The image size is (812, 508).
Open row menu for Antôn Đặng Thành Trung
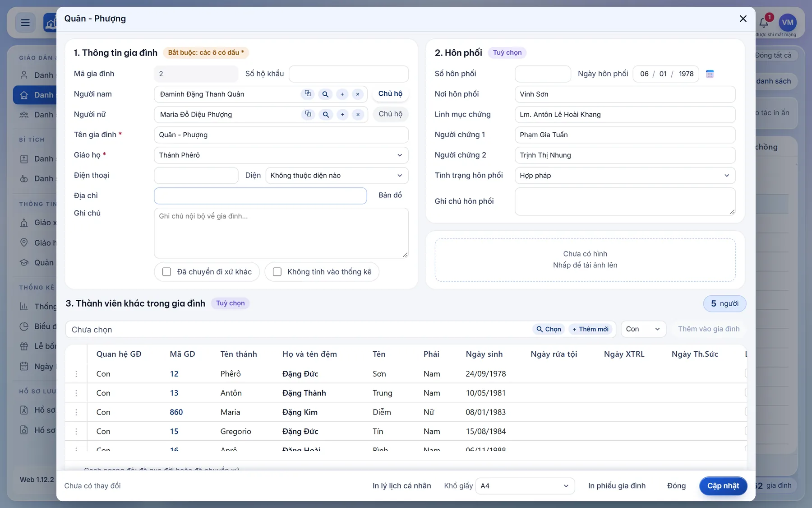[76, 393]
